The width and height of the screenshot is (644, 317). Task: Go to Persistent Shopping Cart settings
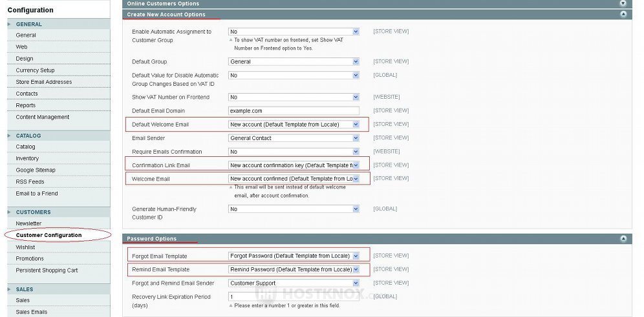47,271
